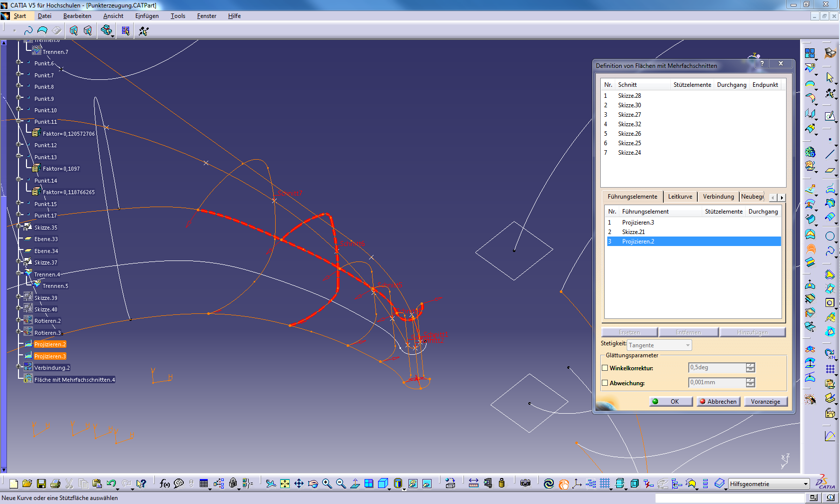
Task: Expand the Skizze.35 tree node
Action: [19, 227]
